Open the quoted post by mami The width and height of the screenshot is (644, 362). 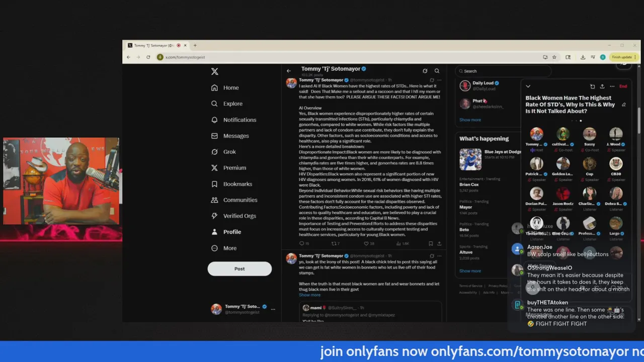[x=370, y=312]
